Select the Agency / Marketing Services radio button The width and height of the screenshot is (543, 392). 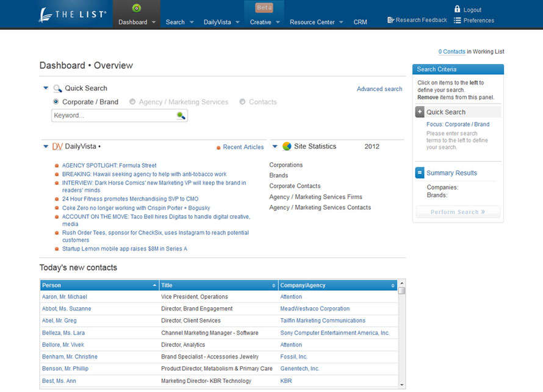(132, 102)
